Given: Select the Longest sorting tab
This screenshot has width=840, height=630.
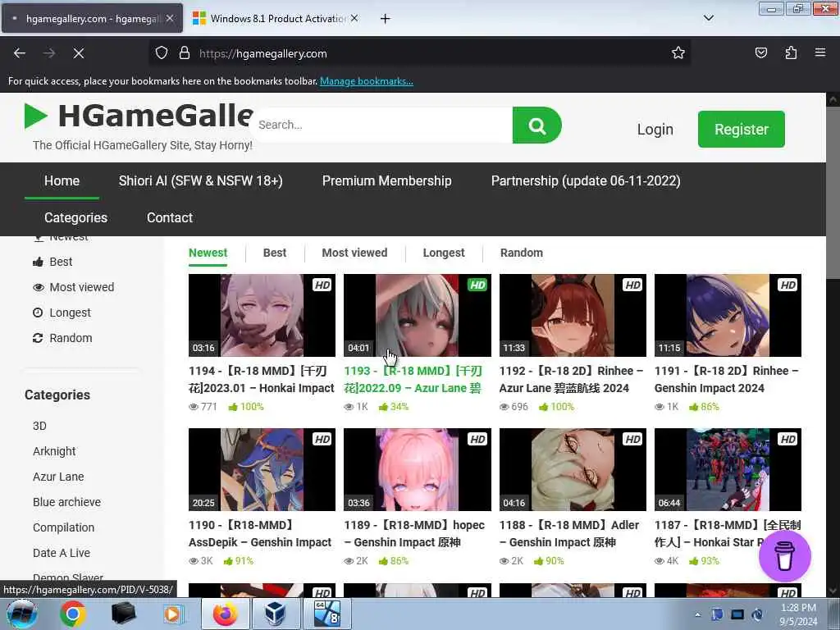Looking at the screenshot, I should pos(444,253).
